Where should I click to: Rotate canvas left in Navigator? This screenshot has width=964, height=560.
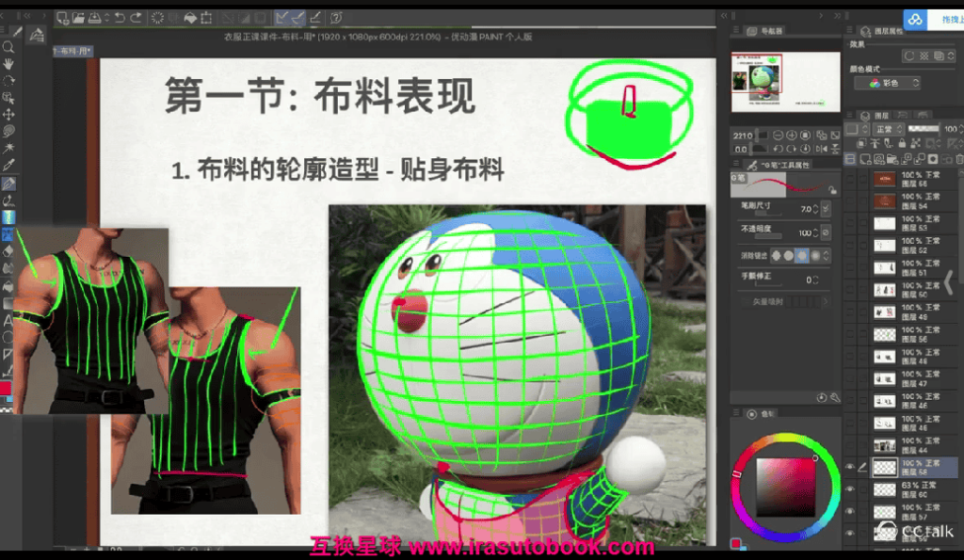[778, 148]
